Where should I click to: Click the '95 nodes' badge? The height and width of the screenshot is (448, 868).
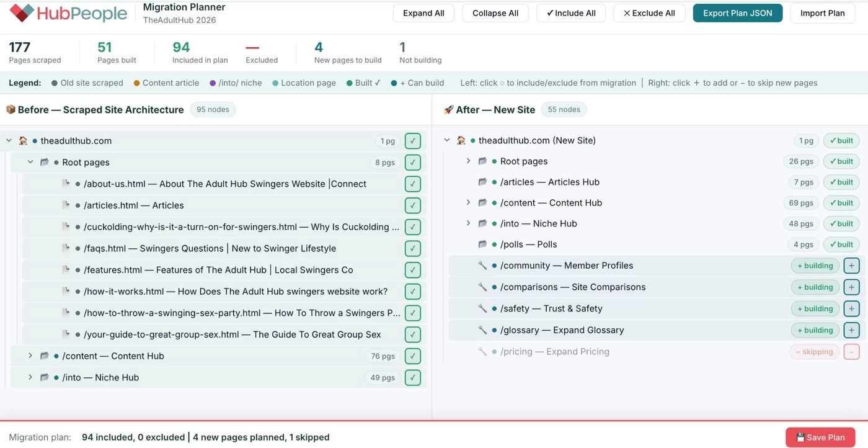click(213, 110)
